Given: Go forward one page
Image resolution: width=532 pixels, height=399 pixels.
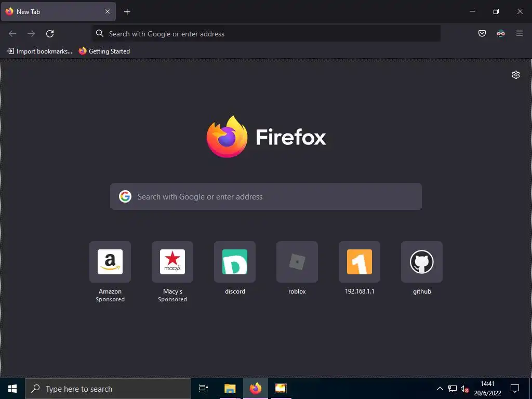Looking at the screenshot, I should pos(31,34).
